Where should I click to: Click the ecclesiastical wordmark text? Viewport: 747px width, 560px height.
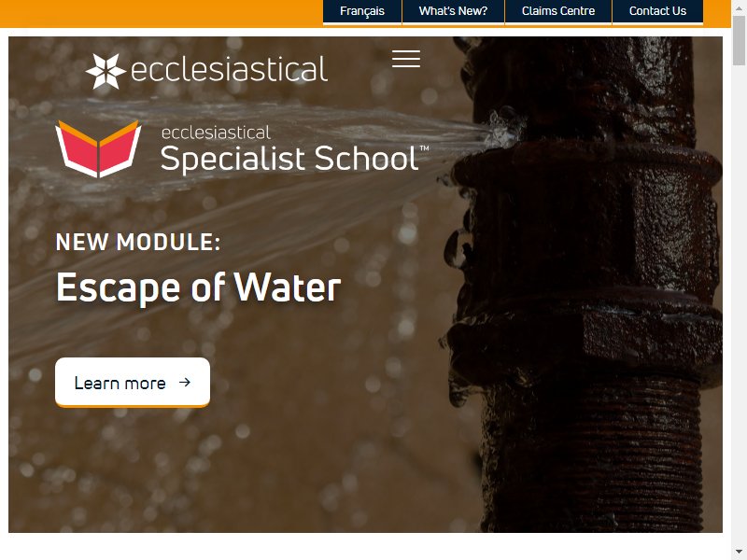(229, 69)
